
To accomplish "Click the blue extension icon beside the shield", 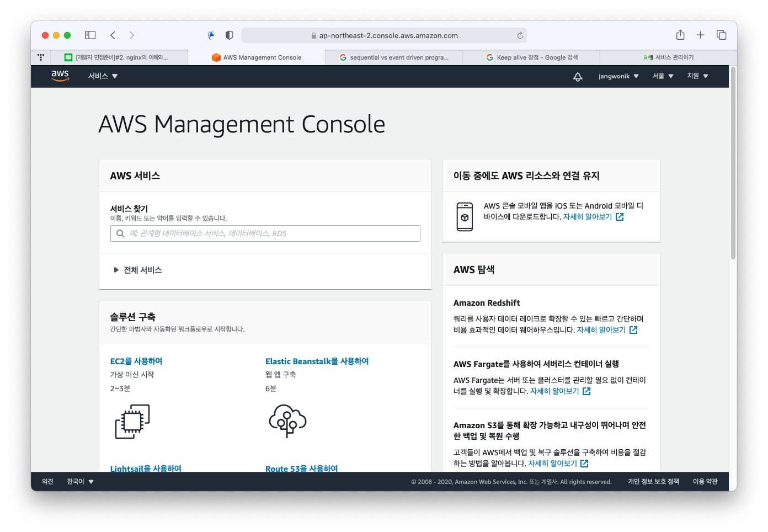I will [211, 35].
